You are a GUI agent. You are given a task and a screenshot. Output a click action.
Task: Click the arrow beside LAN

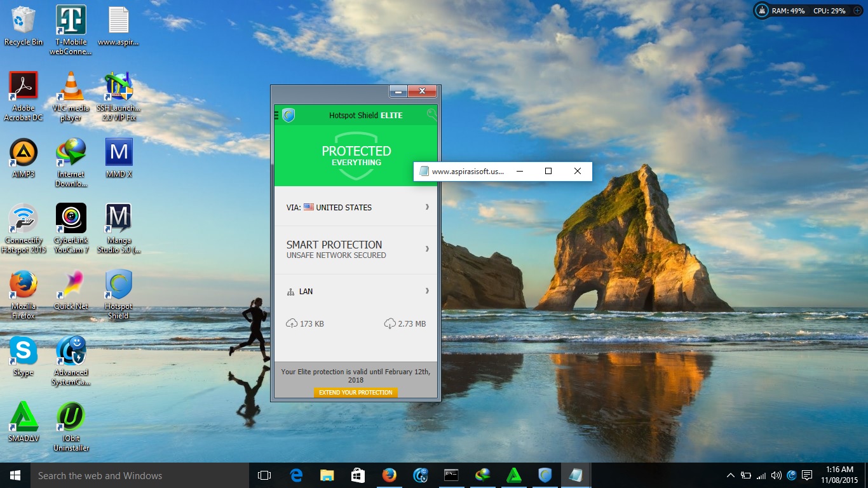[x=427, y=291]
